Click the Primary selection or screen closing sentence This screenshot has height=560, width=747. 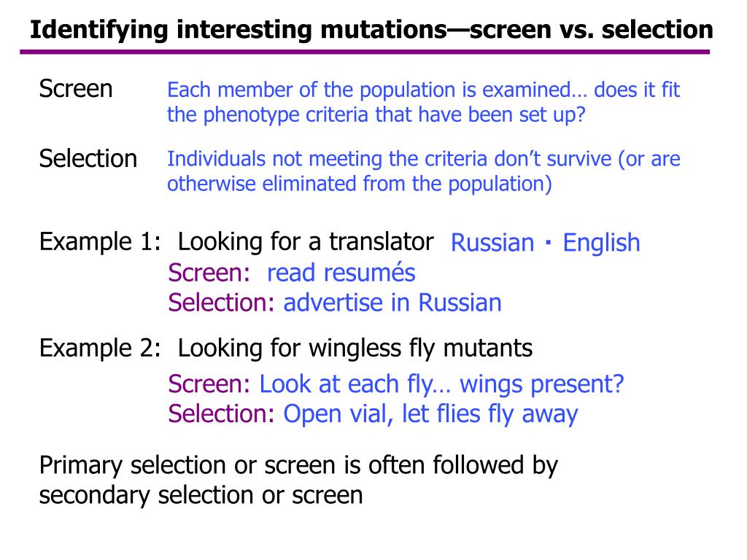click(x=298, y=480)
